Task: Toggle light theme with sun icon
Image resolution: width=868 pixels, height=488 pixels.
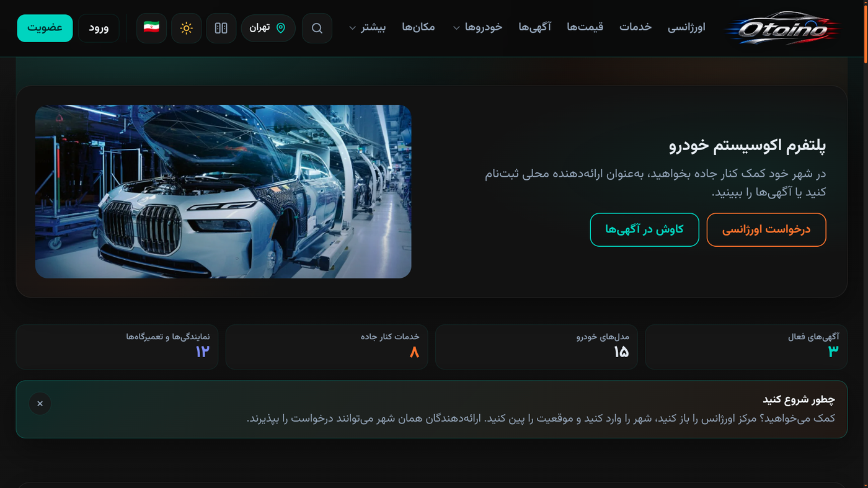Action: coord(186,28)
